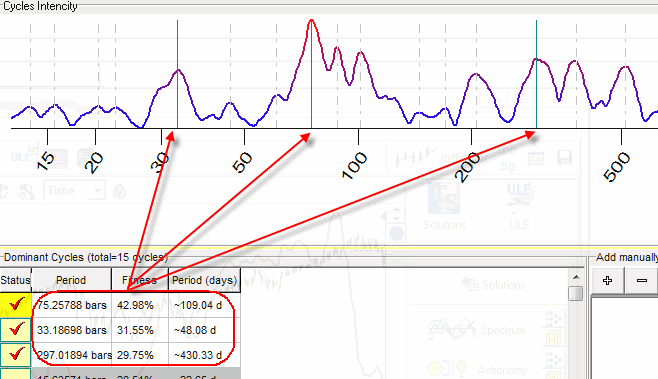Uncheck the 33.18698 bars cycle
Image resolution: width=658 pixels, height=379 pixels.
[x=16, y=330]
